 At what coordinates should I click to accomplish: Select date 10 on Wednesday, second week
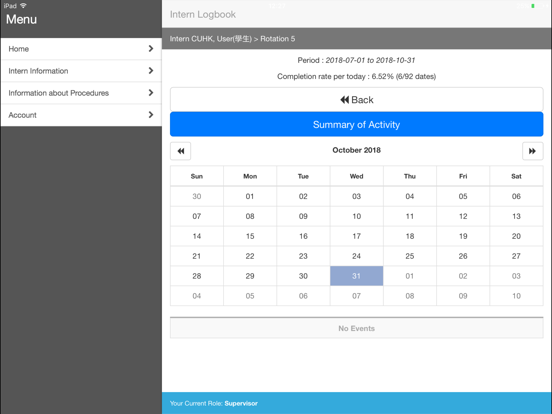(357, 216)
